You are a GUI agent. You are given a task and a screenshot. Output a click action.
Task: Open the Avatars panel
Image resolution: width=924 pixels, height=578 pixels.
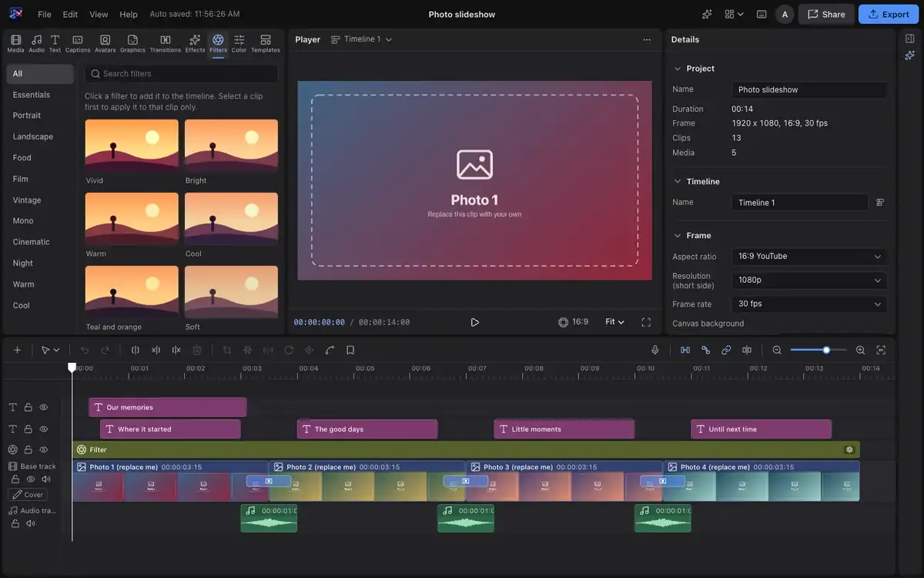click(x=105, y=44)
